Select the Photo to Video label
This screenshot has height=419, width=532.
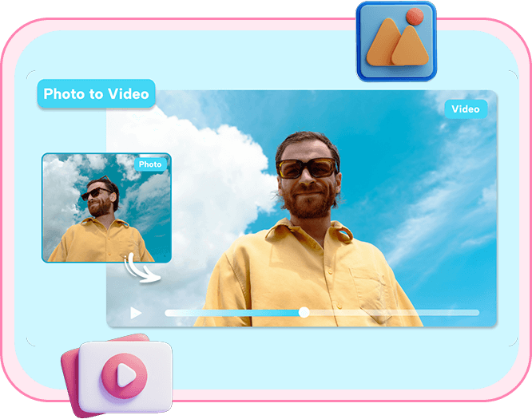[x=96, y=94]
